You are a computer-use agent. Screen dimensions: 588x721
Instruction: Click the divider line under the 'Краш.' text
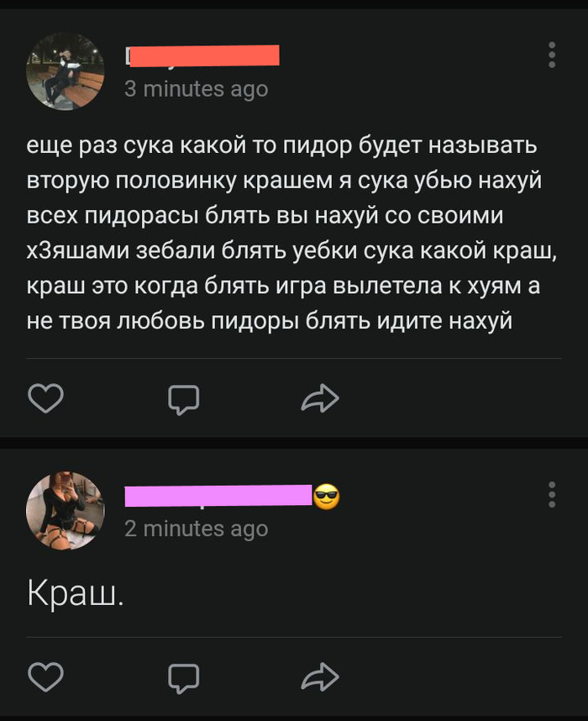[x=294, y=637]
